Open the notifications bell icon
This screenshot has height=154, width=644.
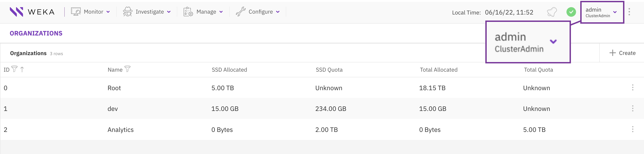click(x=552, y=12)
